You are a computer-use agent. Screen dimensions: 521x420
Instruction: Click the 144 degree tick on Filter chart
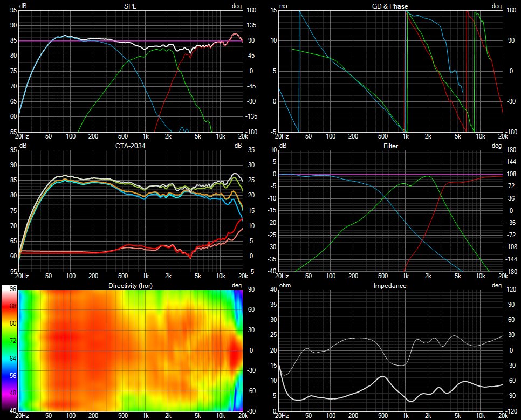[511, 162]
